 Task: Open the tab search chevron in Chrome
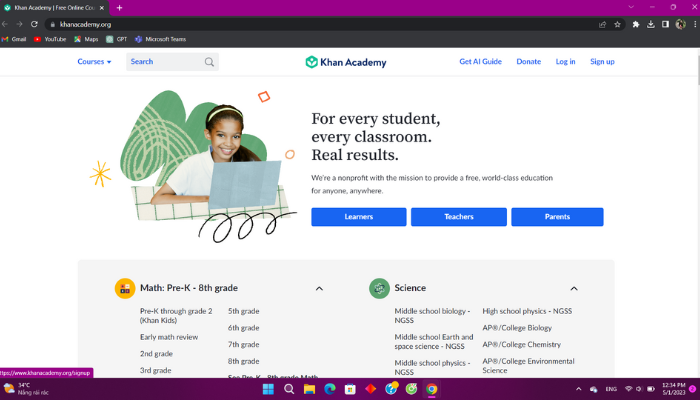(631, 7)
